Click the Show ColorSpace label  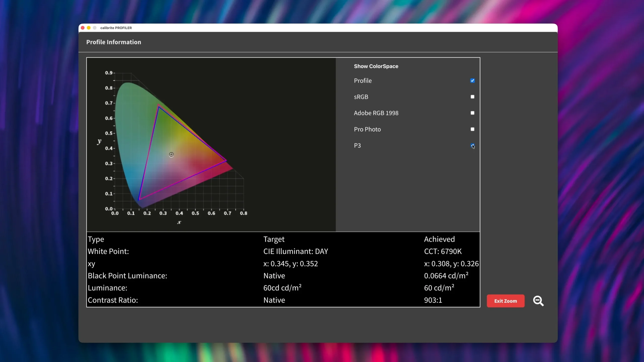pyautogui.click(x=376, y=66)
